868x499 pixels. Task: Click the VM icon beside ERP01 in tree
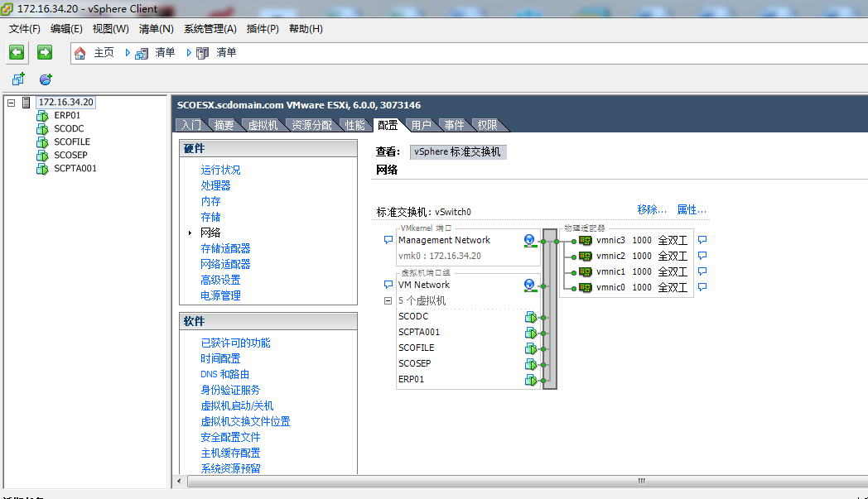42,116
